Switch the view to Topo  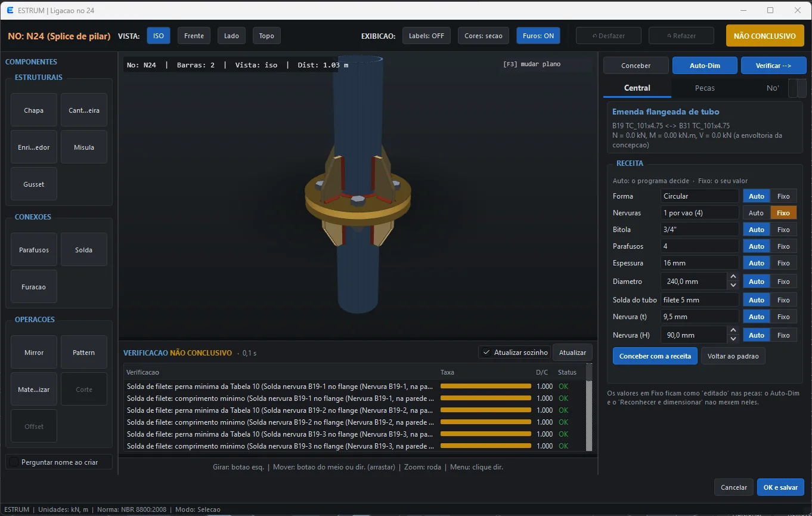(x=266, y=36)
